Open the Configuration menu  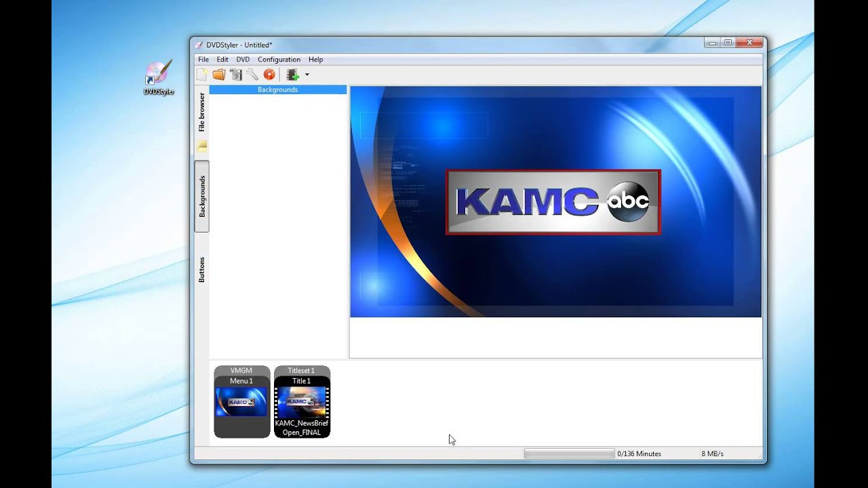[279, 60]
